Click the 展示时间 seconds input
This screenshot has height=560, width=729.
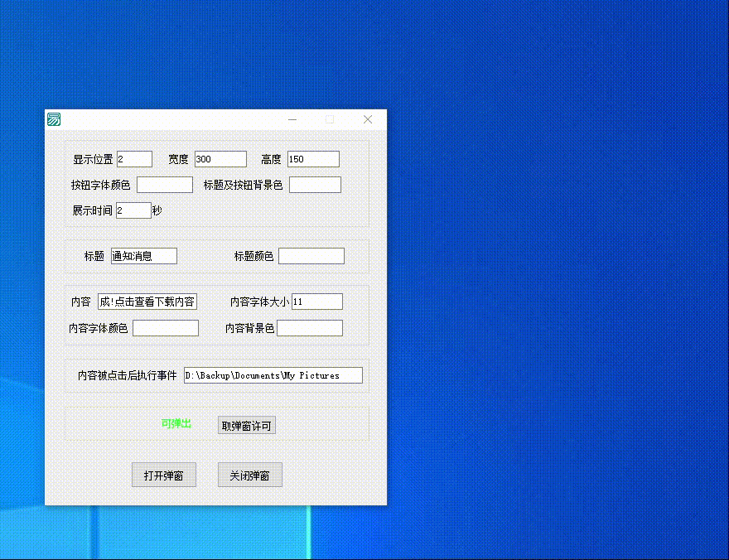click(x=133, y=210)
